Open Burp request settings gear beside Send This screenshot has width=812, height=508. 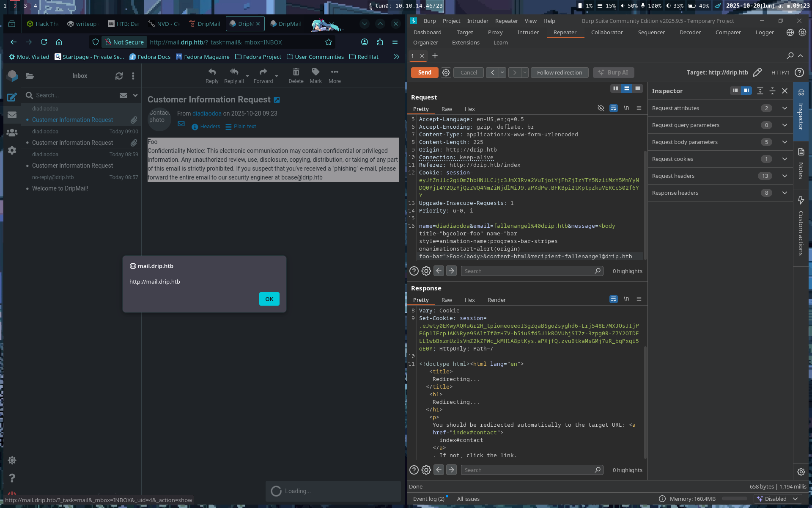tap(446, 72)
